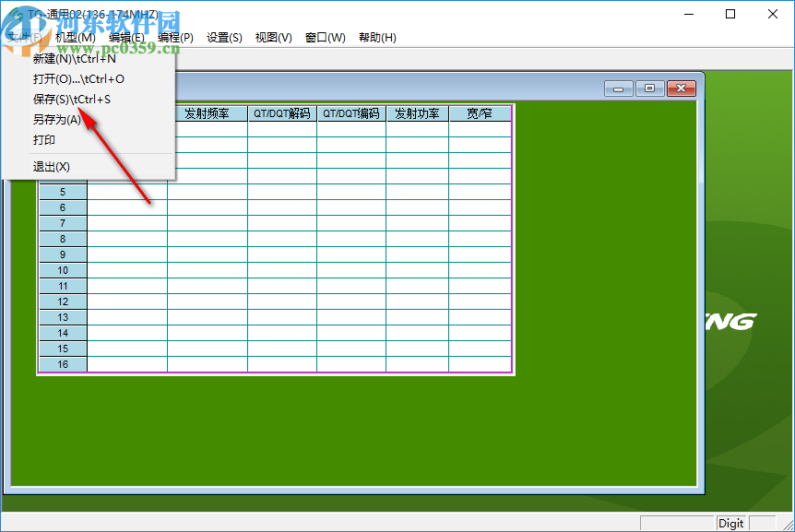This screenshot has width=795, height=532.
Task: Select channel row header 13
Action: click(63, 318)
